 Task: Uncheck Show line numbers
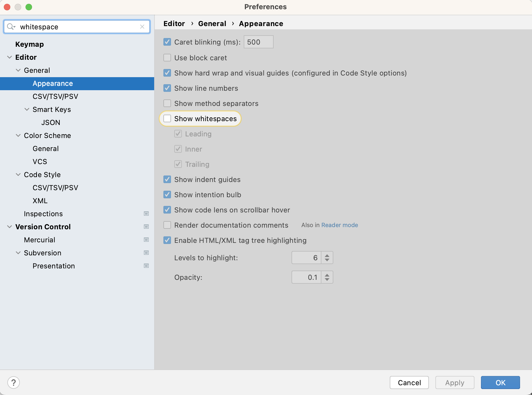pos(167,88)
